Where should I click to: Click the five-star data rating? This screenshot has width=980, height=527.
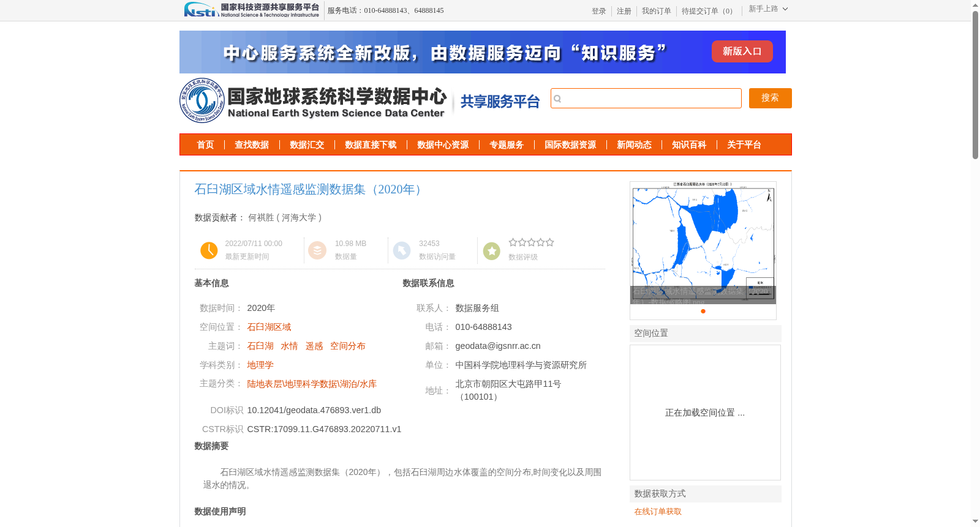pyautogui.click(x=531, y=242)
